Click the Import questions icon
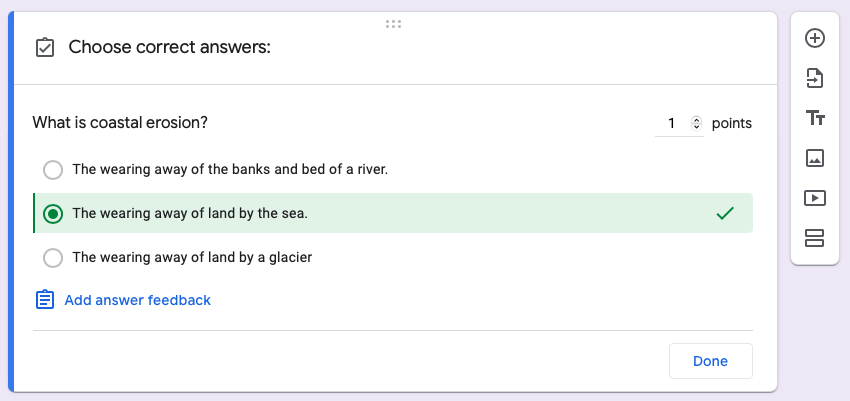 [814, 78]
